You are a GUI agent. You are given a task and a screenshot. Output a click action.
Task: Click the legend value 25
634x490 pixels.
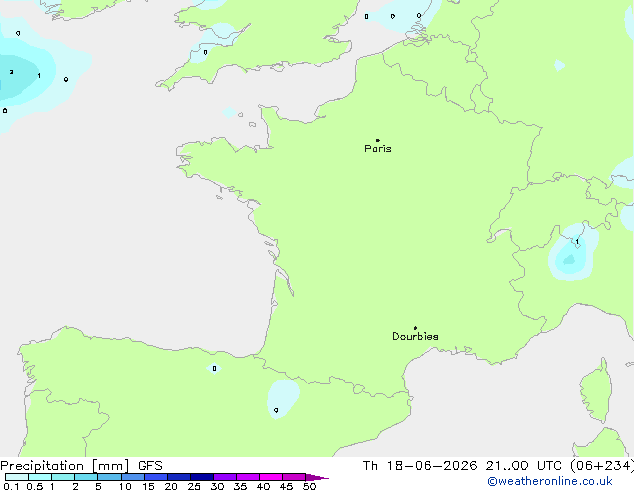click(x=194, y=486)
